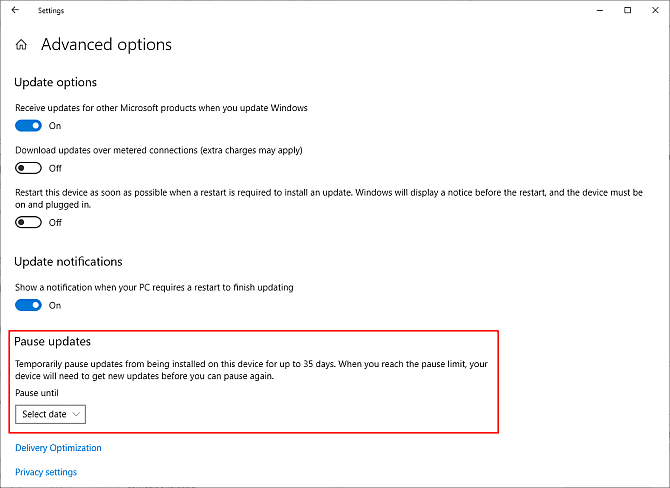This screenshot has height=488, width=670.
Task: Maximize the Settings window
Action: 627,10
